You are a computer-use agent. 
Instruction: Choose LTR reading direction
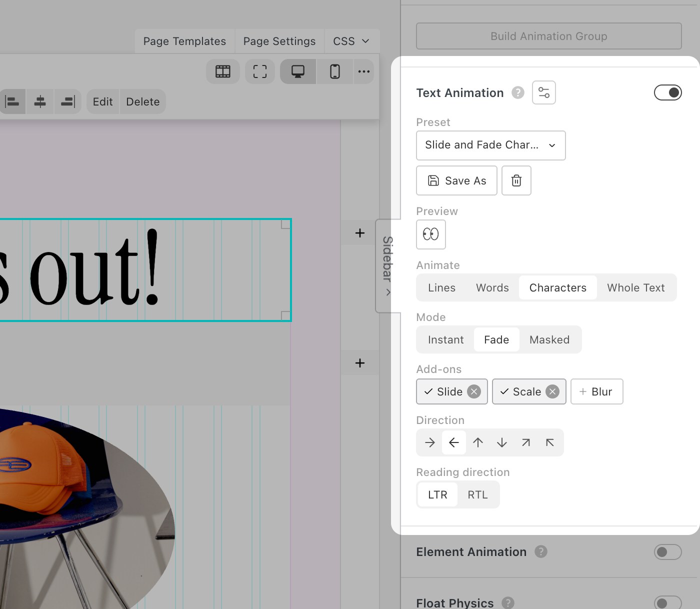437,494
